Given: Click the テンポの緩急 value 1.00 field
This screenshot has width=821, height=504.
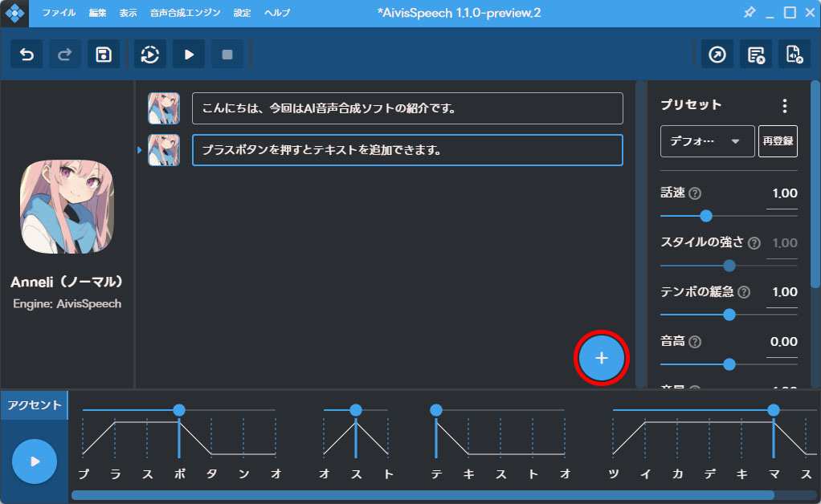Looking at the screenshot, I should coord(782,292).
